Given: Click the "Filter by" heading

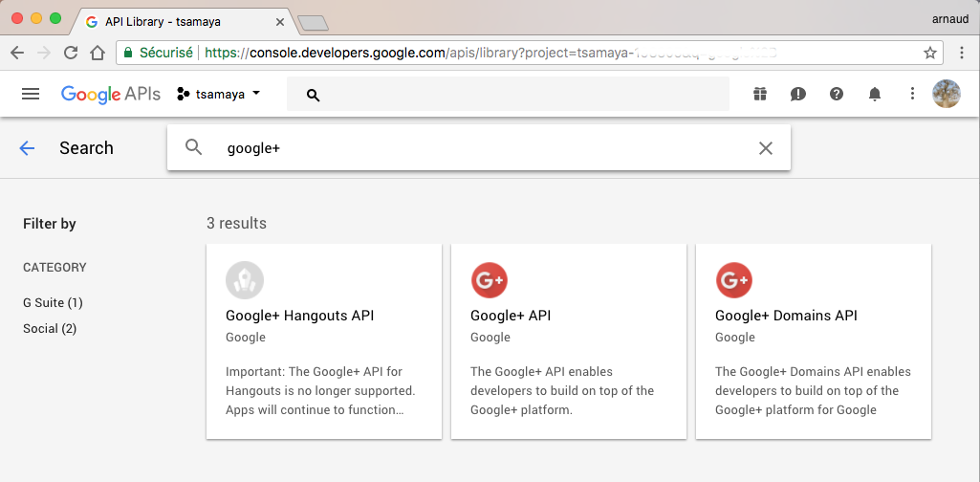Looking at the screenshot, I should coord(50,224).
